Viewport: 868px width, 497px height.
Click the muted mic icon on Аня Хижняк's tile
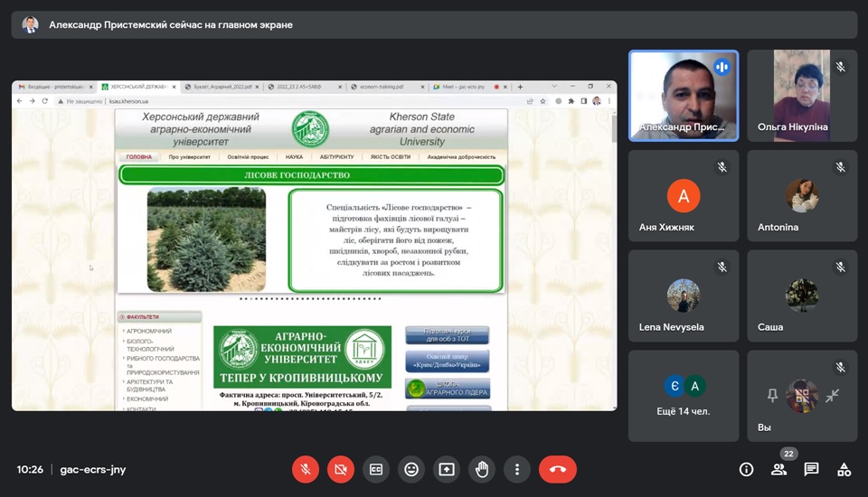point(722,166)
